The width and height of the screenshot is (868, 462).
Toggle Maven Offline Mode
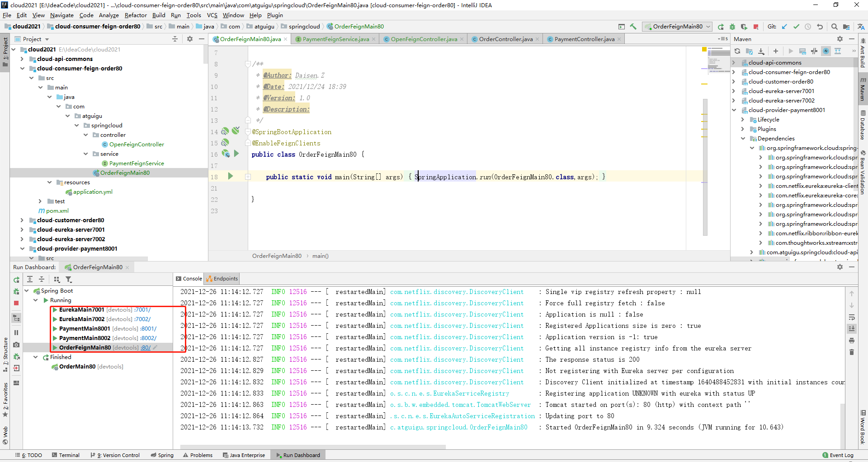(814, 51)
